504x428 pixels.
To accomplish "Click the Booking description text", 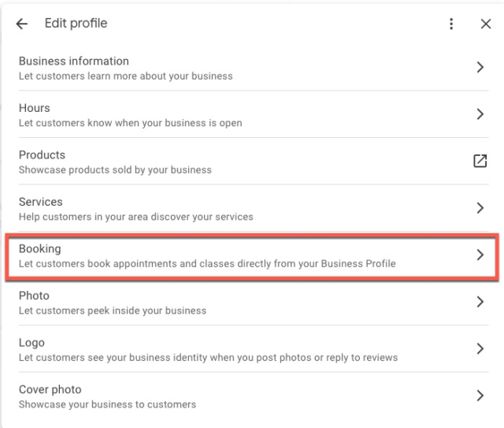I will pyautogui.click(x=207, y=263).
